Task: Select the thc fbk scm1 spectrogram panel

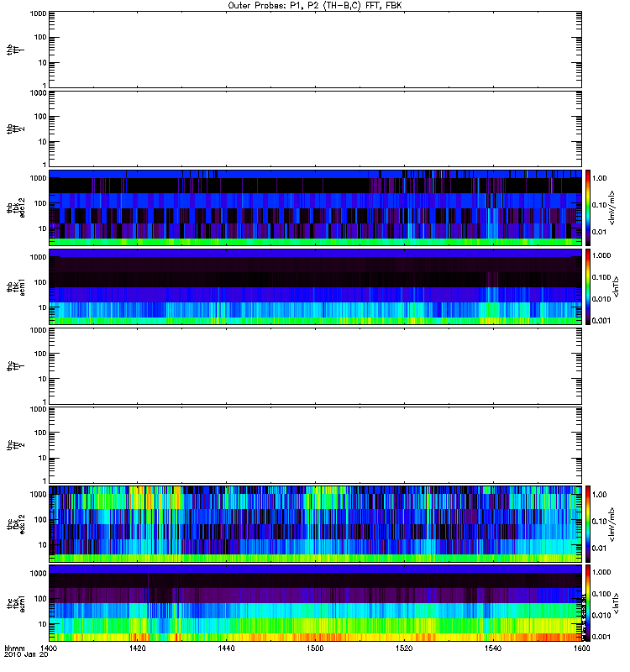Action: click(x=316, y=603)
